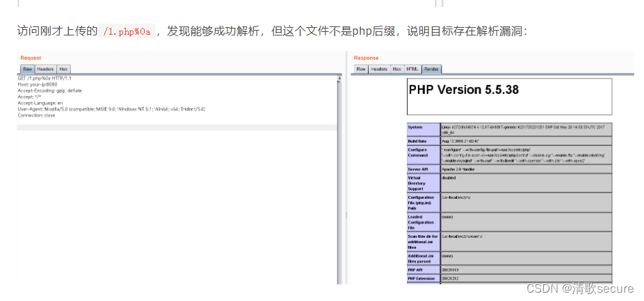The image size is (644, 301).
Task: Click the 'PHP Extension' row label
Action: point(421,279)
